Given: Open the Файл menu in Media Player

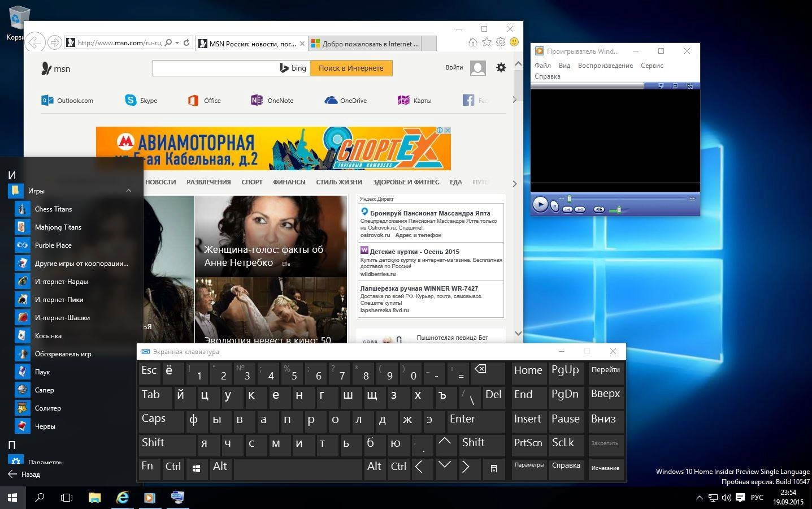Looking at the screenshot, I should [542, 66].
